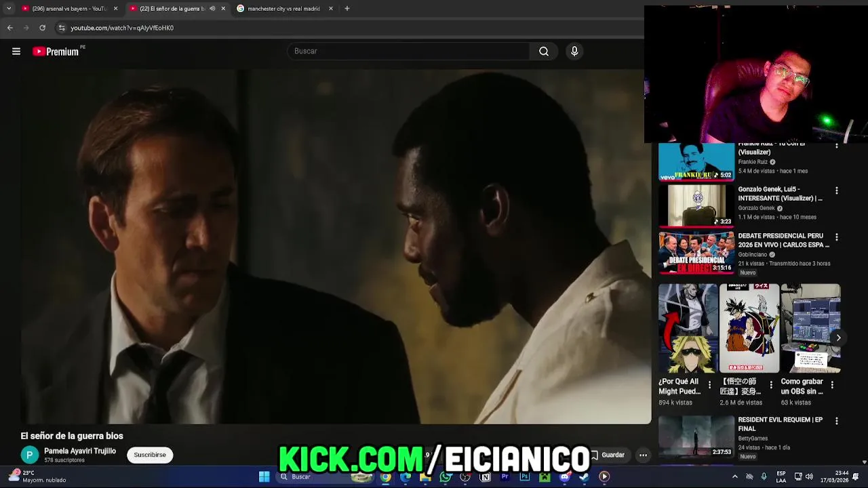Screen dimensions: 868x488
Task: Open DEBATE PRESIDENCIAL PERU 2026 thumbnail
Action: coord(696,252)
